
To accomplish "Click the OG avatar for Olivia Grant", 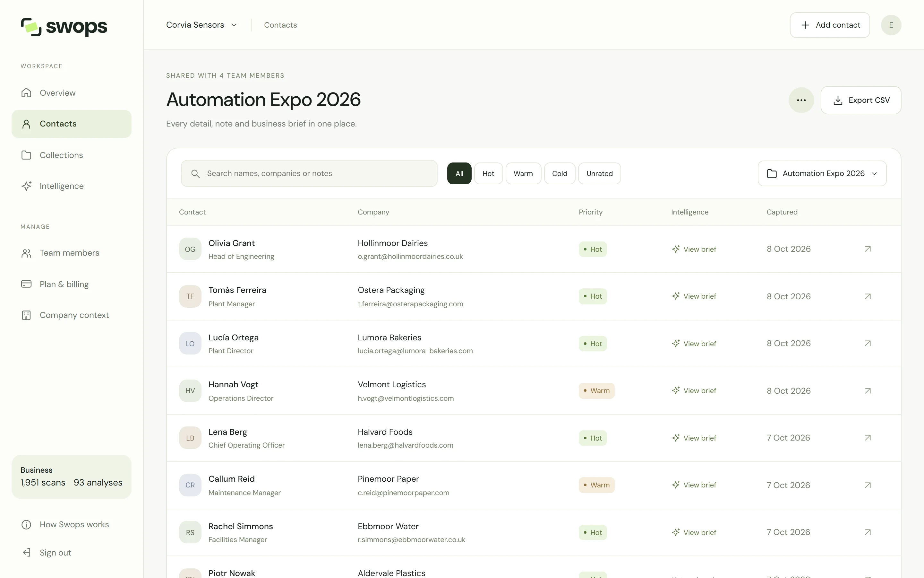I will [x=190, y=249].
